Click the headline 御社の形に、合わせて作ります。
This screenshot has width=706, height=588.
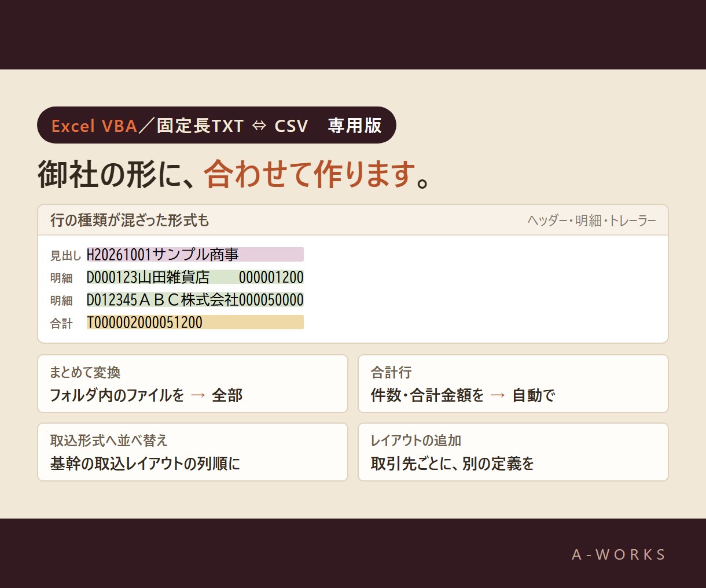pyautogui.click(x=234, y=174)
